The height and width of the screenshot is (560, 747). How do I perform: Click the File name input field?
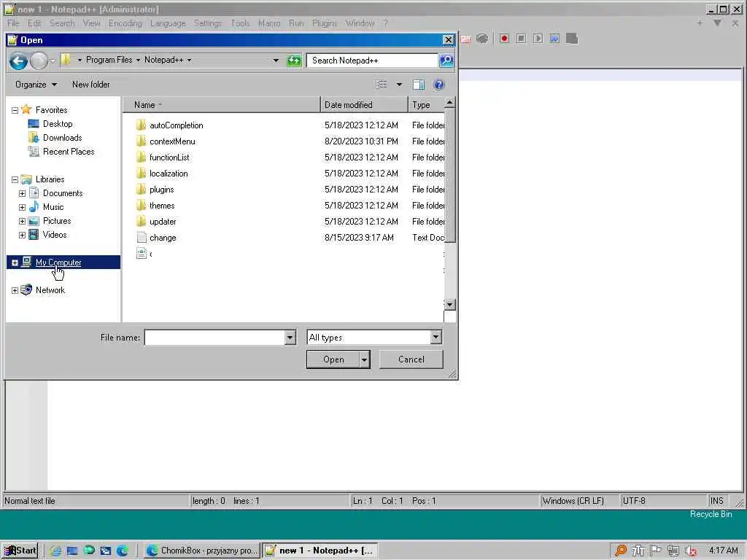pyautogui.click(x=214, y=338)
